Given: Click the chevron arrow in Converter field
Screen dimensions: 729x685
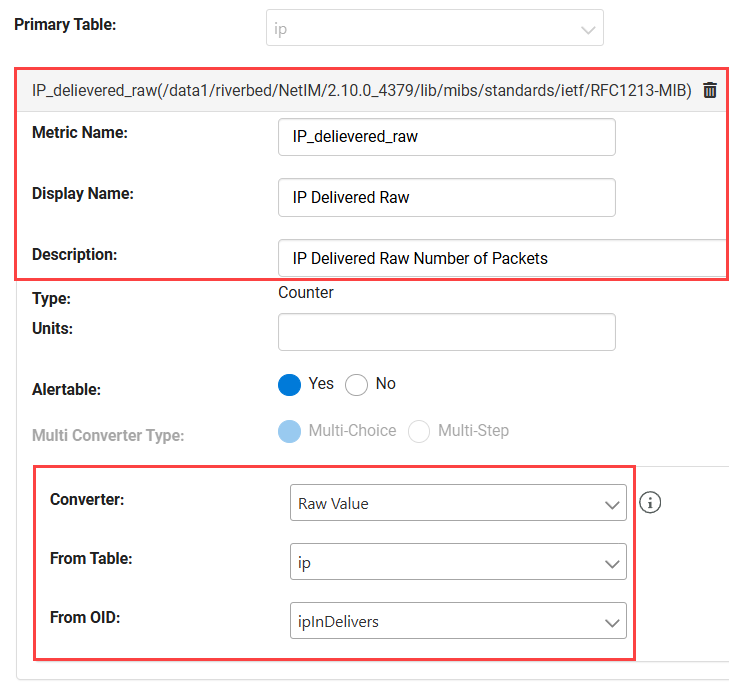Looking at the screenshot, I should pyautogui.click(x=612, y=505).
